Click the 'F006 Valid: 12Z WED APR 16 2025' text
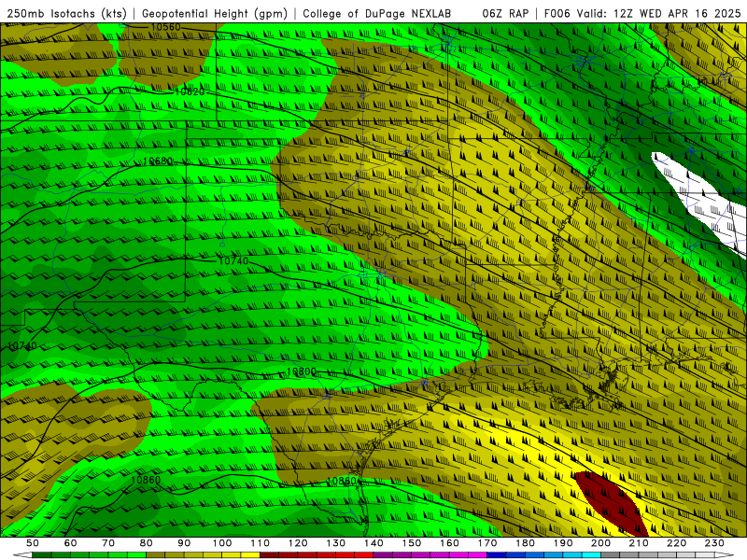Screen dimensions: 747x560 click(642, 14)
